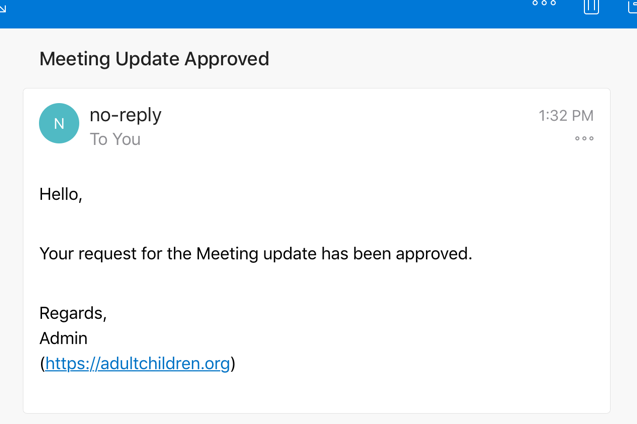This screenshot has height=424, width=637.
Task: Expand the To You recipient details
Action: tap(115, 139)
